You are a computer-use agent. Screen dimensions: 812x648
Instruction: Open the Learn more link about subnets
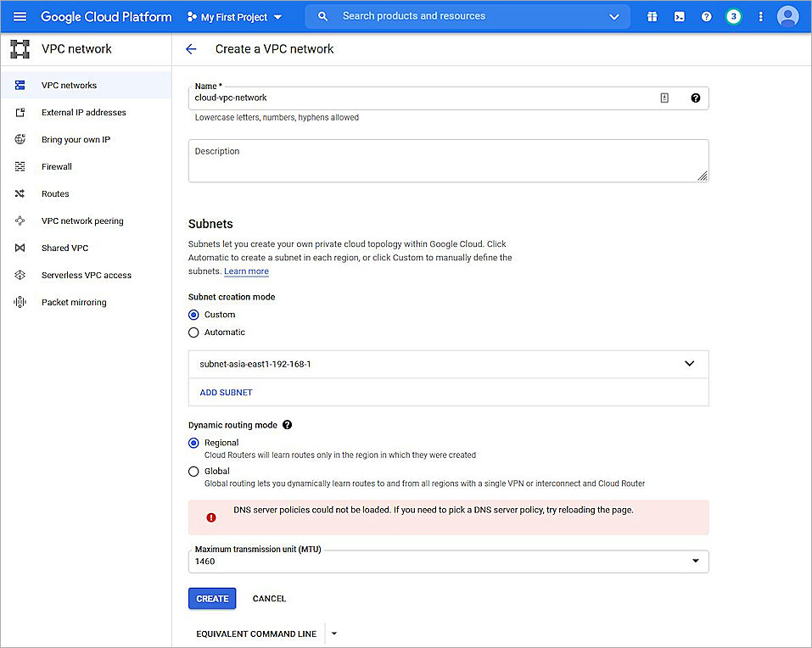pos(245,271)
